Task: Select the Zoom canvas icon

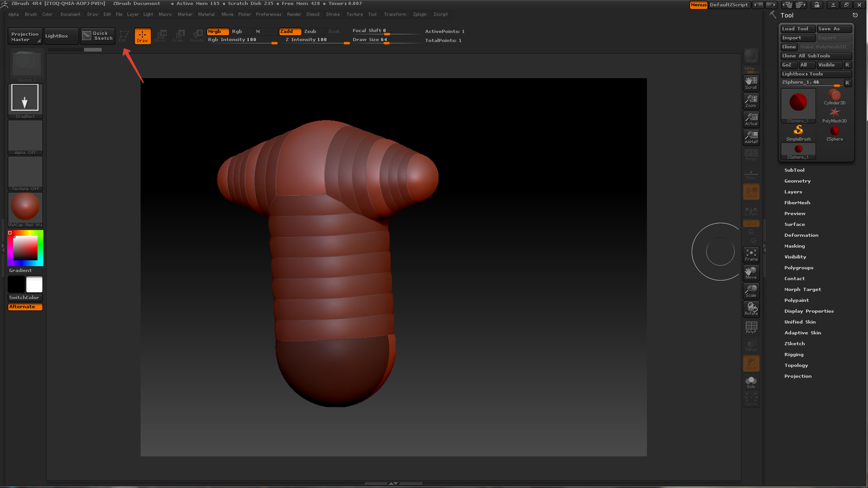Action: (751, 101)
